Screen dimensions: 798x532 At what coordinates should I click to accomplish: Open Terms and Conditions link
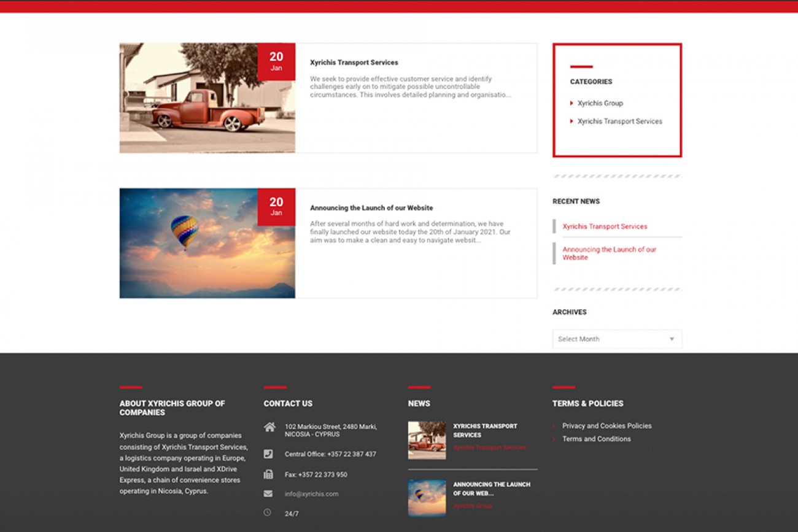tap(596, 439)
